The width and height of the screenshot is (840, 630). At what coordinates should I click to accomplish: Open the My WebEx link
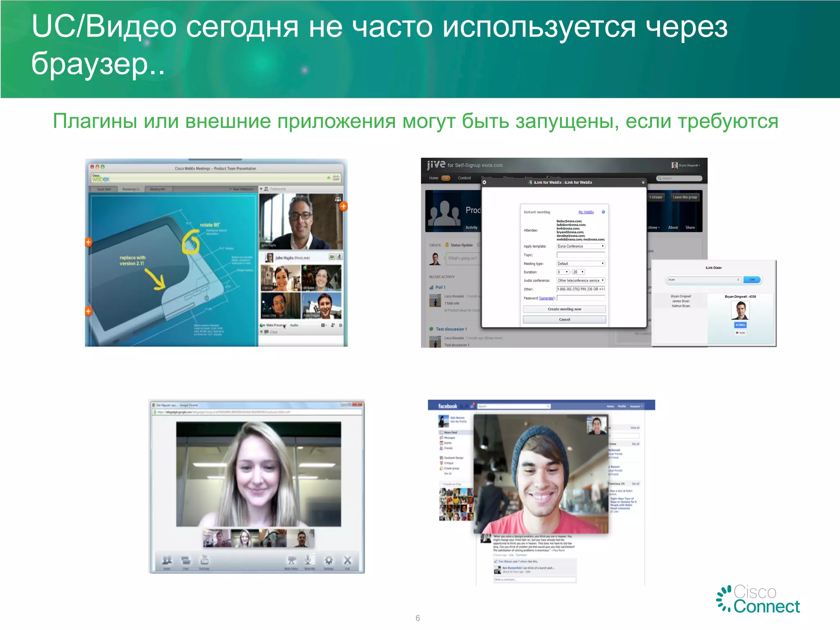coord(586,212)
